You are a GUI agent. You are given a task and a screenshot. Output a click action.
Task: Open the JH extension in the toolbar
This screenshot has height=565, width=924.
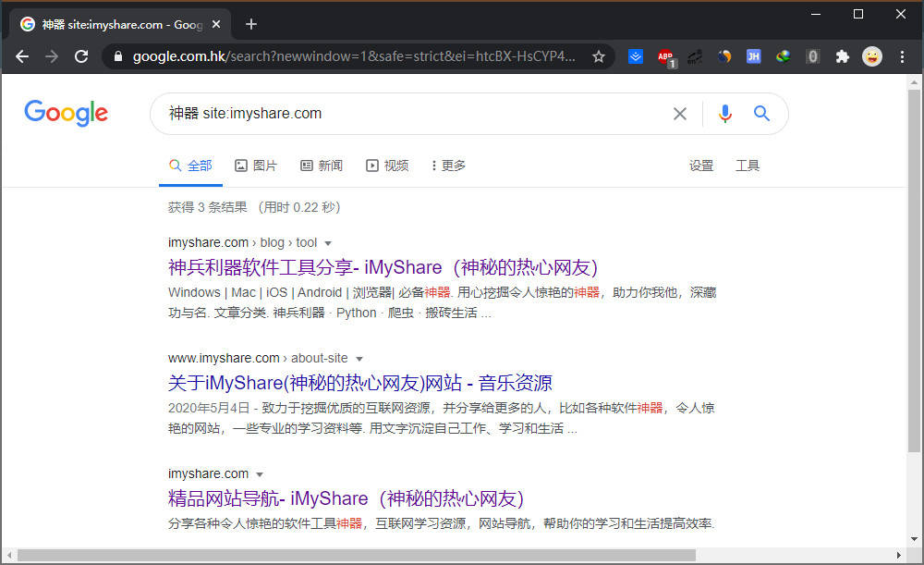pos(753,56)
